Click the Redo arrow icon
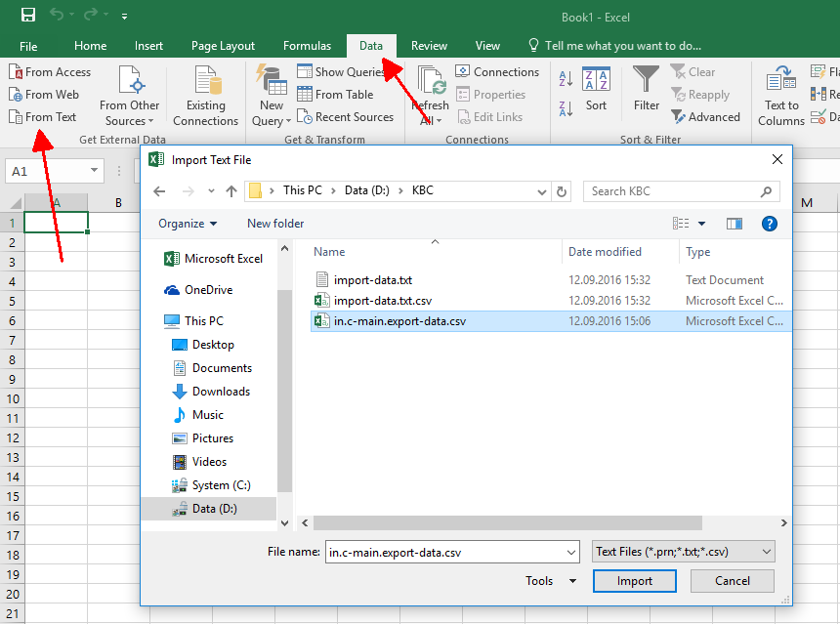Image resolution: width=840 pixels, height=624 pixels. click(91, 15)
